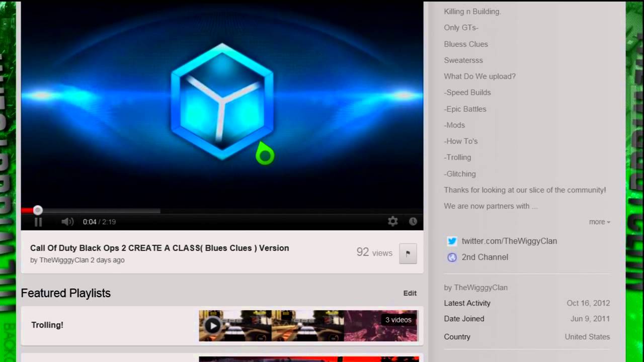This screenshot has height=362, width=644.
Task: Click the Twitter bird icon
Action: (452, 241)
